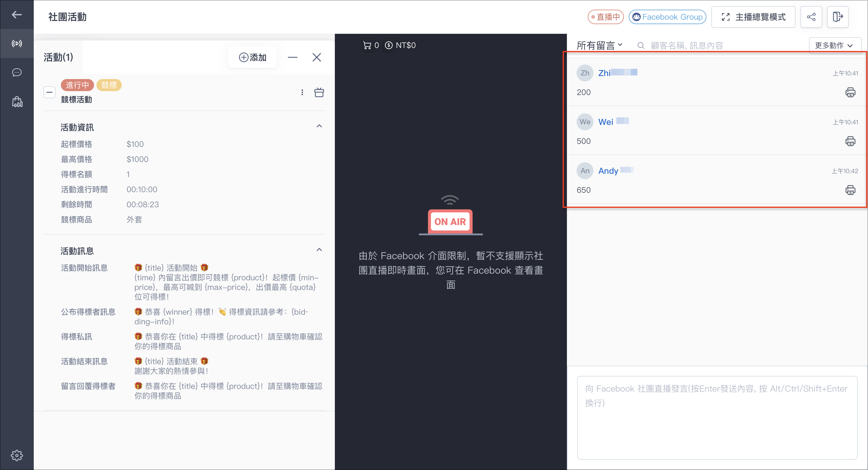Open settings gear in the sidebar
Screen dimensions: 868x470
click(17, 455)
